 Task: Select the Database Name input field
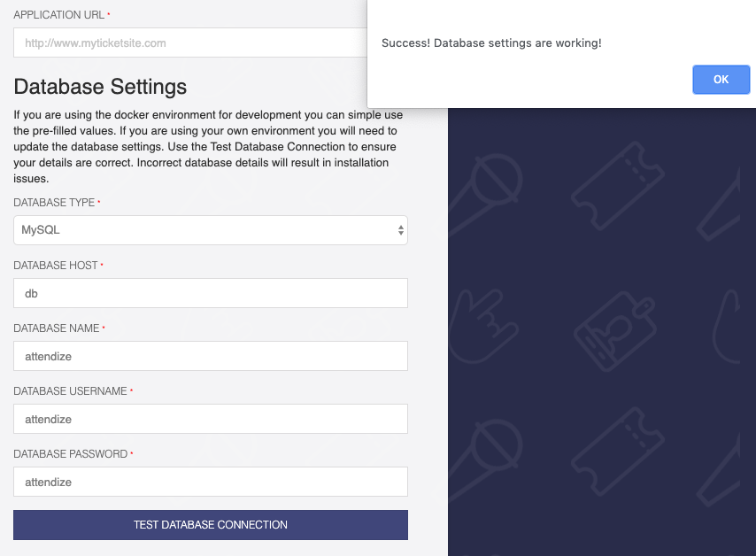point(210,356)
